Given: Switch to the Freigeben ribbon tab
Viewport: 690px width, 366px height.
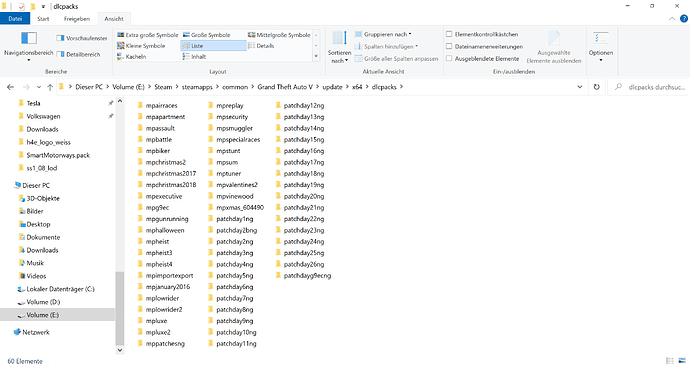Looking at the screenshot, I should click(77, 19).
